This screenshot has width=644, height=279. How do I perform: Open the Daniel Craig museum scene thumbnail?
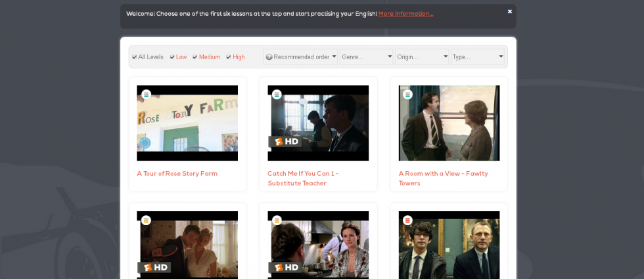click(449, 245)
